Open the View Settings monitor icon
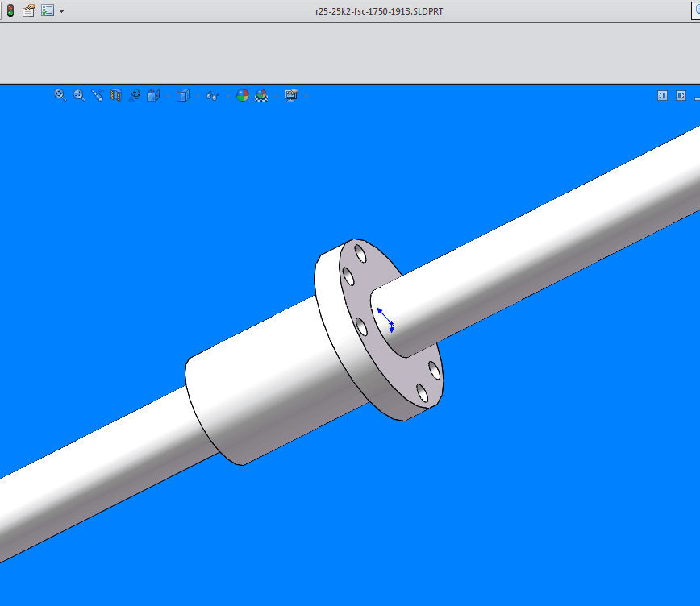Screen dimensions: 700x606 point(291,95)
